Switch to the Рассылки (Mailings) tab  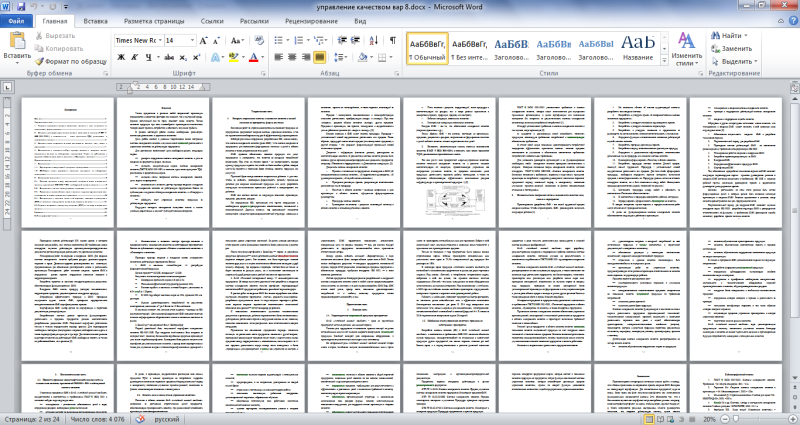[x=254, y=21]
